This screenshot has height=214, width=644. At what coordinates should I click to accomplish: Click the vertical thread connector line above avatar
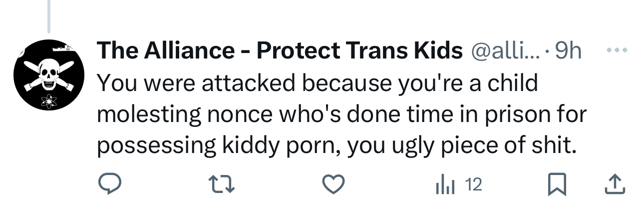pos(49,15)
